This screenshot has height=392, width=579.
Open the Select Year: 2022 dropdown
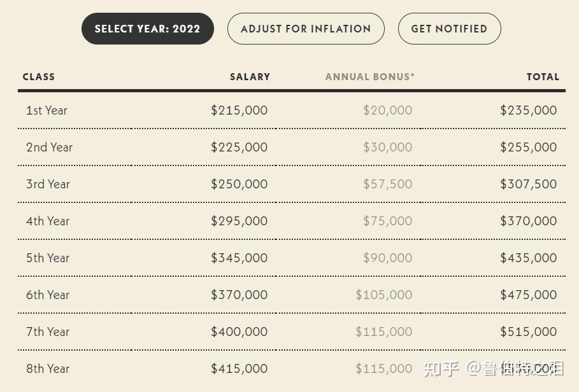pyautogui.click(x=147, y=29)
